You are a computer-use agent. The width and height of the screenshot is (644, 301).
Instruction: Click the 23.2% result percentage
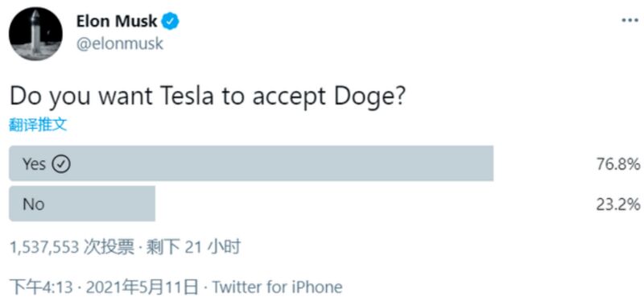coord(617,204)
